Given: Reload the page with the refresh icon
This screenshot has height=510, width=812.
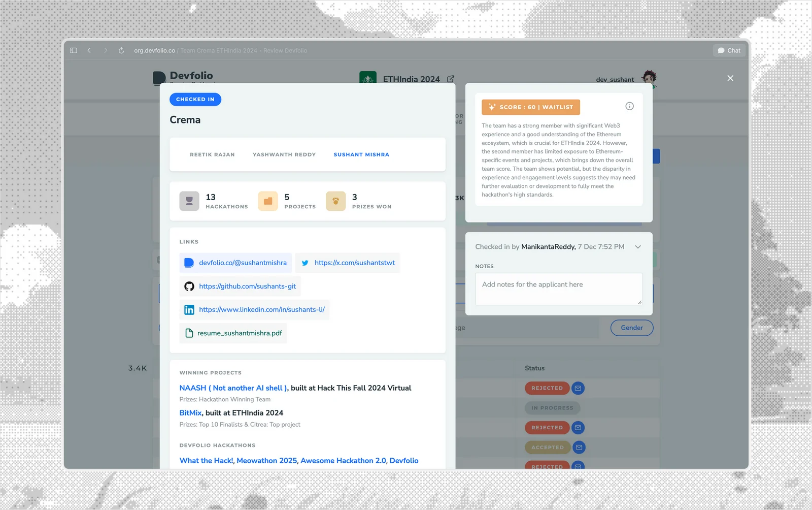Looking at the screenshot, I should pyautogui.click(x=121, y=50).
